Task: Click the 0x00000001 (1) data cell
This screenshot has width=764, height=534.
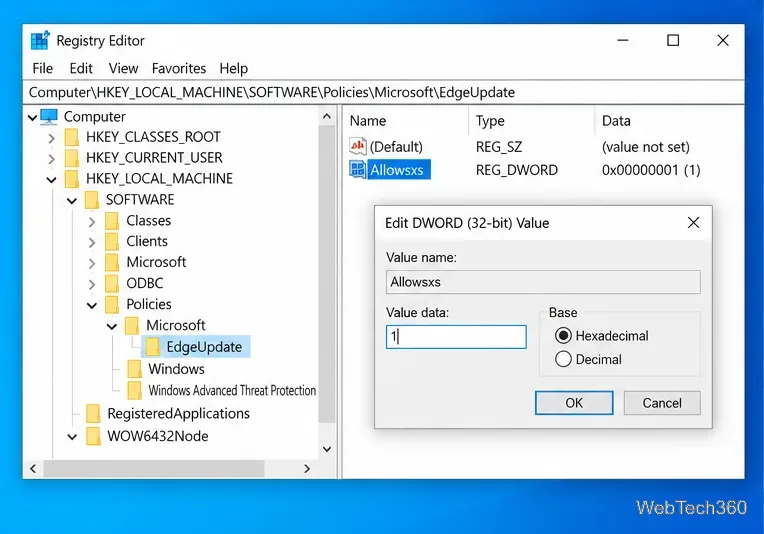Action: 651,170
